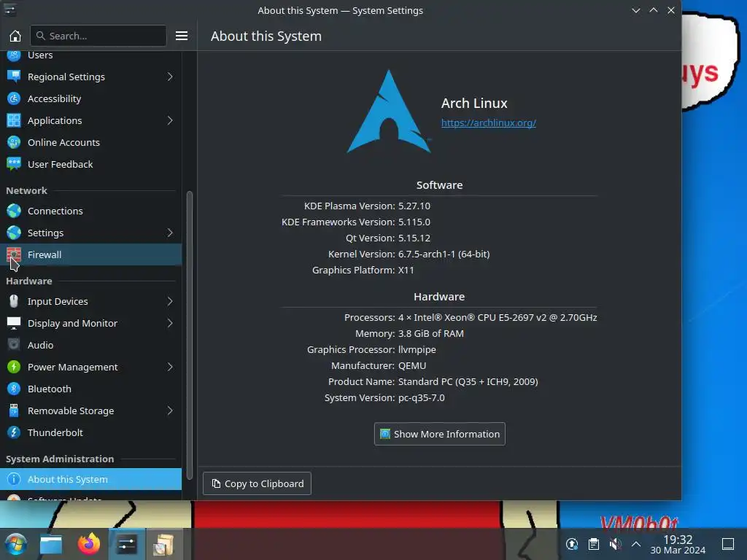Click the Removable Storage USB icon

[x=14, y=411]
